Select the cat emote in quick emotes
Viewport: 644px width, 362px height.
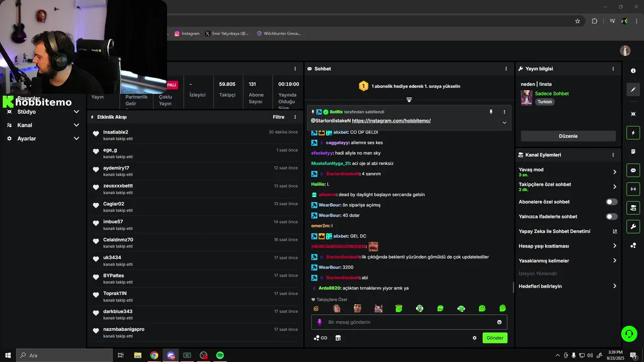click(x=378, y=308)
